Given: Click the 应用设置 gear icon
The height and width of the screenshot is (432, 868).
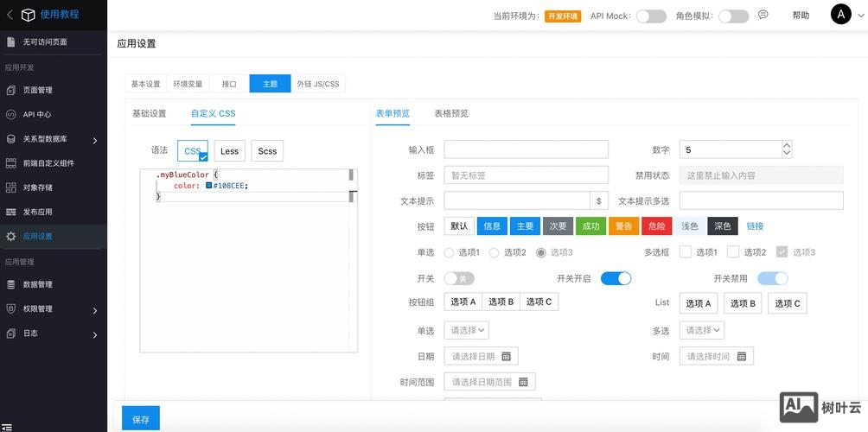Looking at the screenshot, I should point(11,236).
